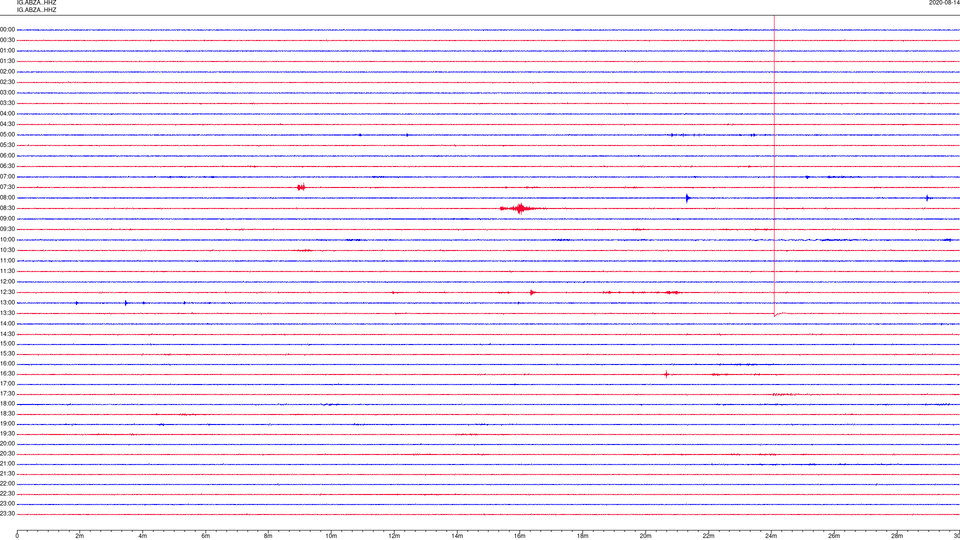Click the red spike on the 16:30 trace
Viewport: 960px width, 540px height.
coord(666,374)
